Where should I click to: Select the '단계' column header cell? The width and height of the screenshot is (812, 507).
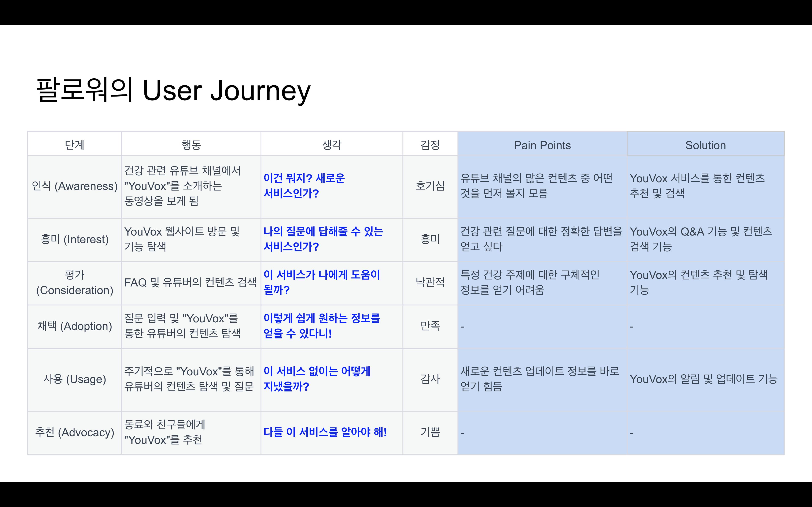(x=74, y=144)
